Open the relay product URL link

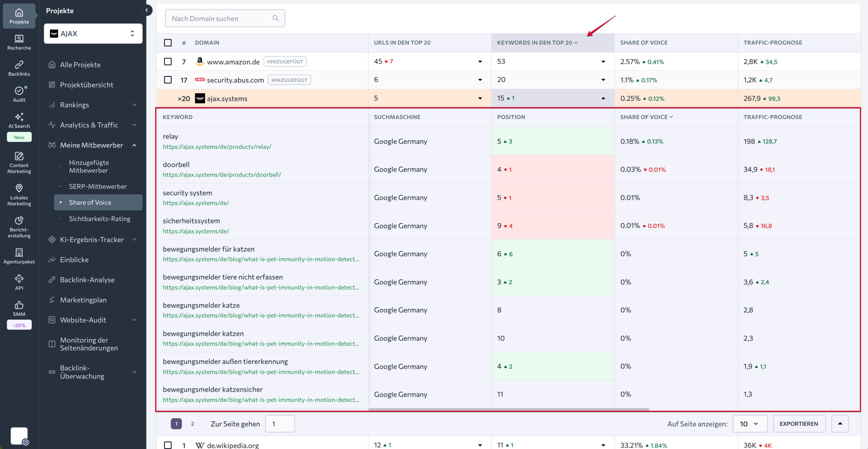tap(217, 147)
